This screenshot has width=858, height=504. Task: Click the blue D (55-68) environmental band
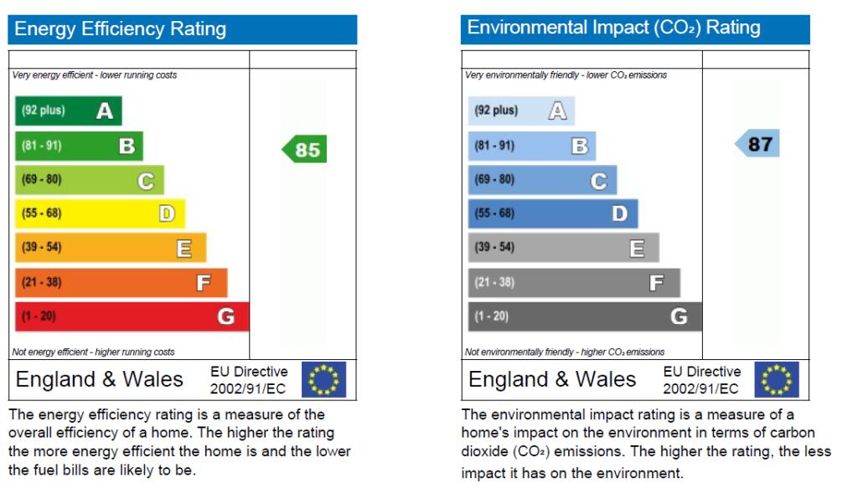click(553, 213)
